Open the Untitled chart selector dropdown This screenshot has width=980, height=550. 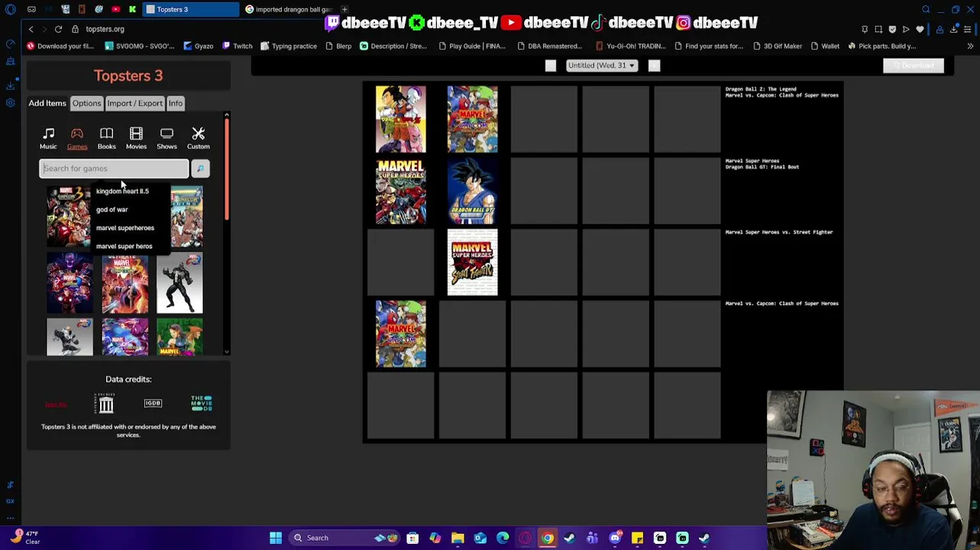point(602,66)
